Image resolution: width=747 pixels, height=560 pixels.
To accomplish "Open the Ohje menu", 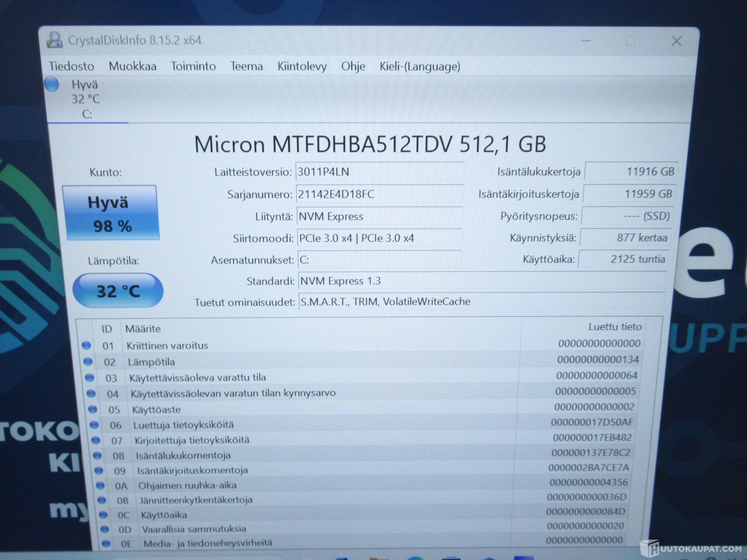I will (353, 66).
